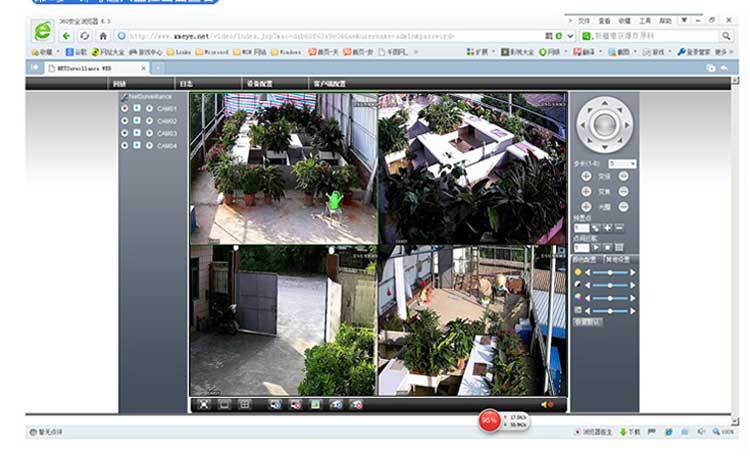750x460 pixels.
Task: Go back with the browser back arrow
Action: [x=66, y=36]
